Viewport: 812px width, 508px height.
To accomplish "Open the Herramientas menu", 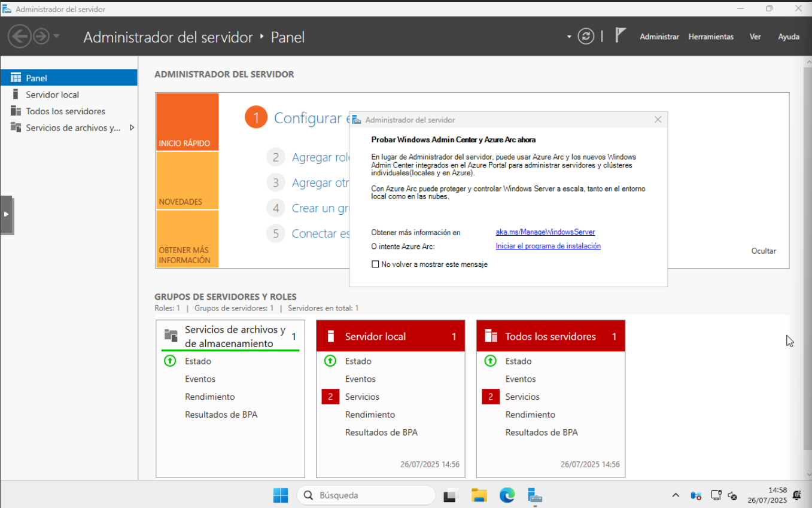I will 710,36.
